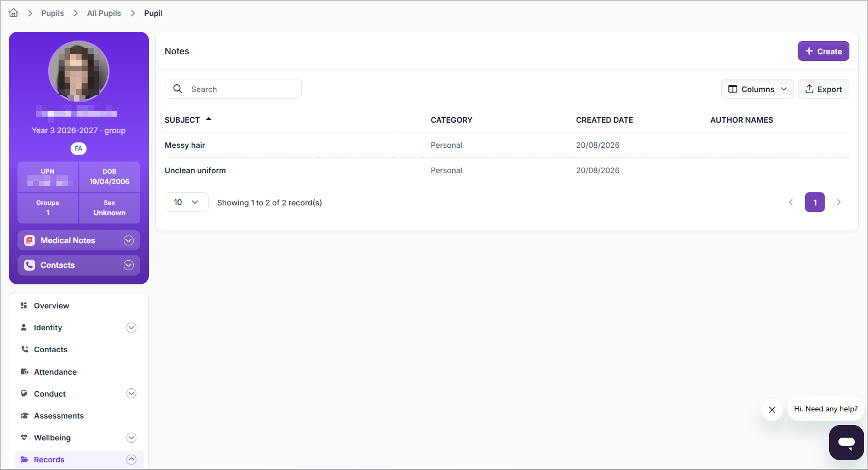Image resolution: width=868 pixels, height=470 pixels.
Task: Click created date of Unclean uniform row
Action: tap(598, 170)
